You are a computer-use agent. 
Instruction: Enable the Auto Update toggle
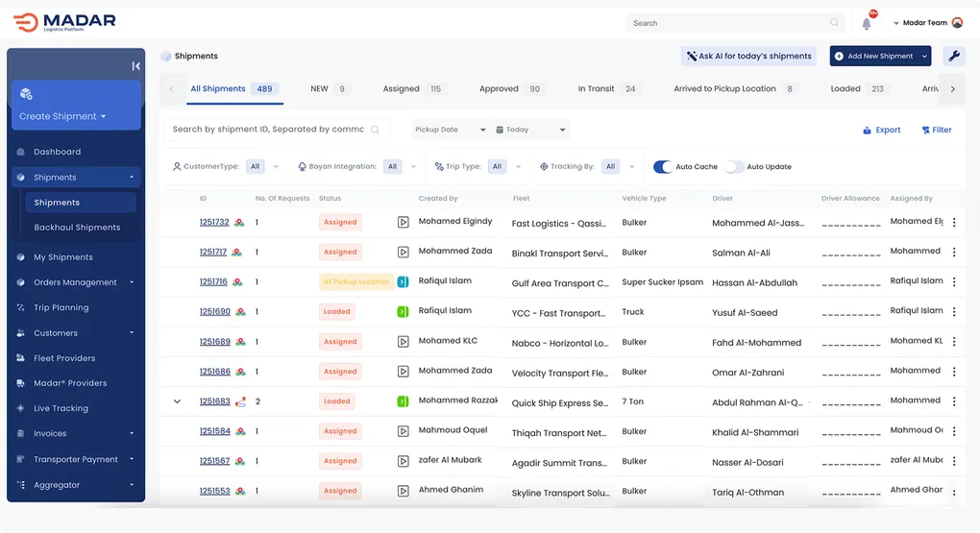(x=734, y=167)
